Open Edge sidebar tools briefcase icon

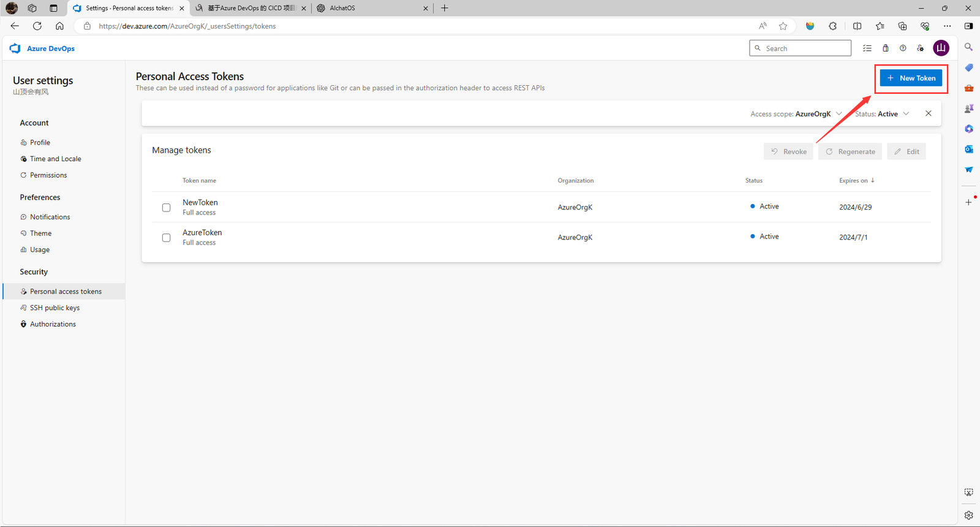point(968,88)
